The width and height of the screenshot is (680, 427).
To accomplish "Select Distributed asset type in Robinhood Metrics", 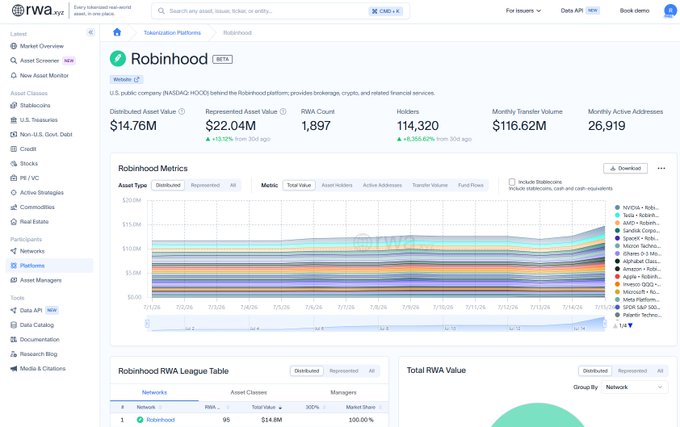I will [x=168, y=185].
